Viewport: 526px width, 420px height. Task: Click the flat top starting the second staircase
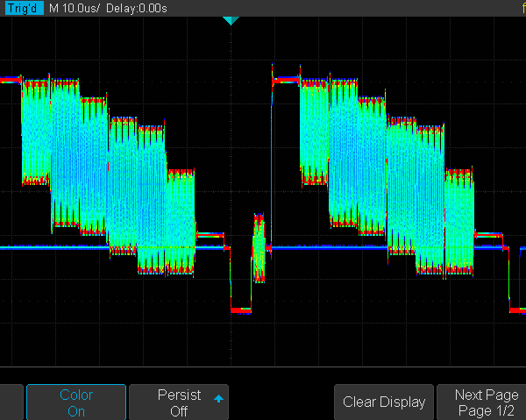click(x=286, y=80)
